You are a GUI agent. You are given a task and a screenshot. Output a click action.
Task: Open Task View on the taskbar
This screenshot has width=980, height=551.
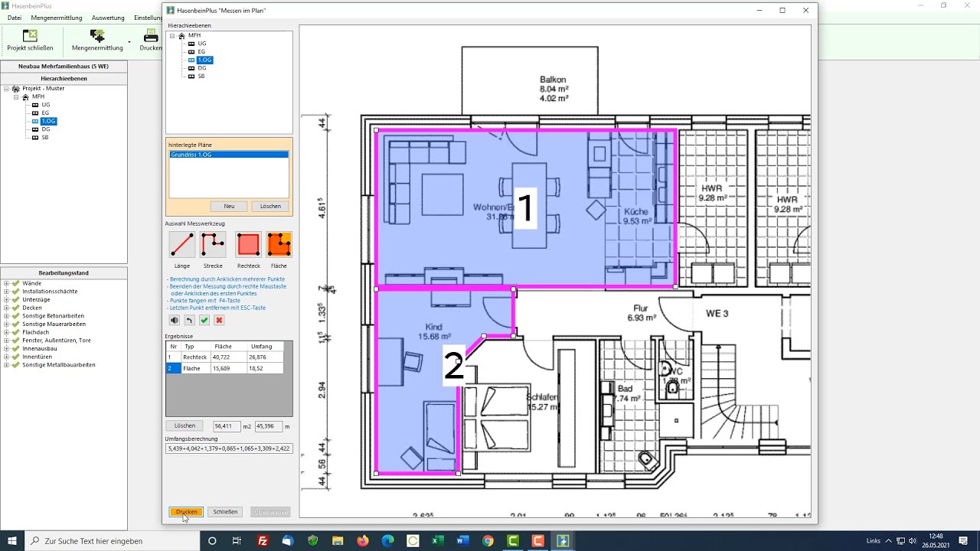click(237, 541)
